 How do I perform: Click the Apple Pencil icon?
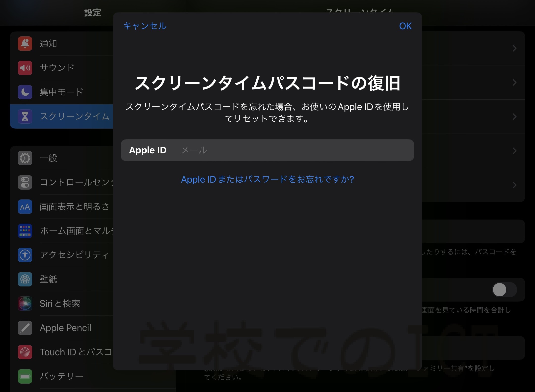25,328
